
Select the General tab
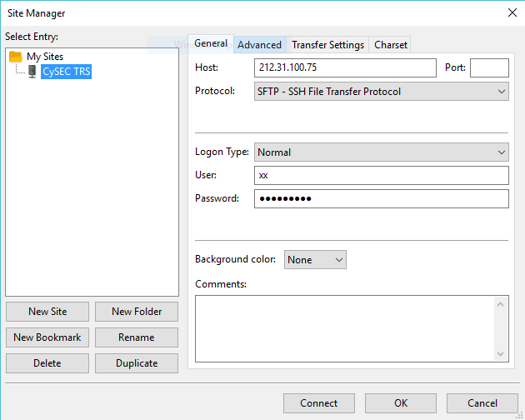211,44
